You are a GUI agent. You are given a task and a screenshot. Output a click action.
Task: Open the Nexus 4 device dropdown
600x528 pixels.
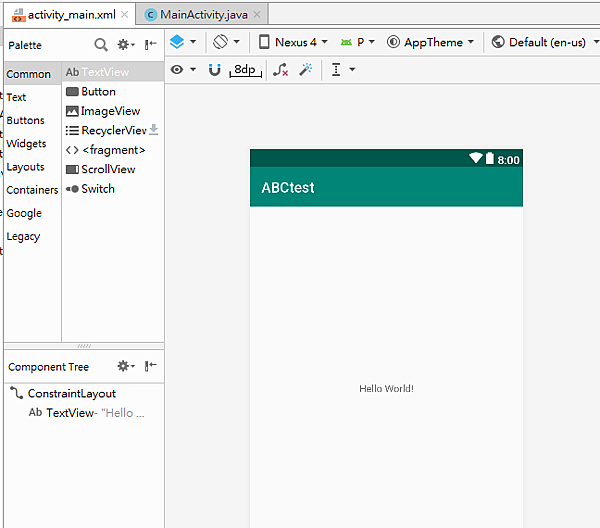coord(293,42)
